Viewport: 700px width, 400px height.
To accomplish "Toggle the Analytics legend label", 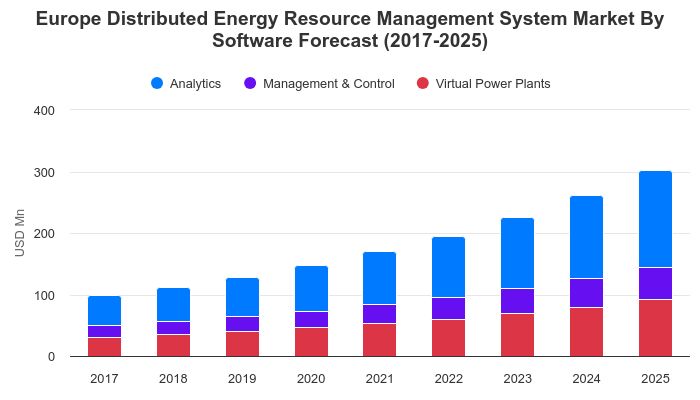I will point(196,84).
